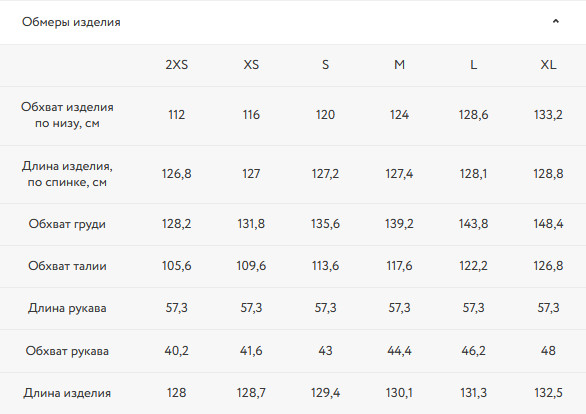Viewport: 586px width, 414px height.
Task: Click the 131,3 length value for L
Action: click(473, 393)
